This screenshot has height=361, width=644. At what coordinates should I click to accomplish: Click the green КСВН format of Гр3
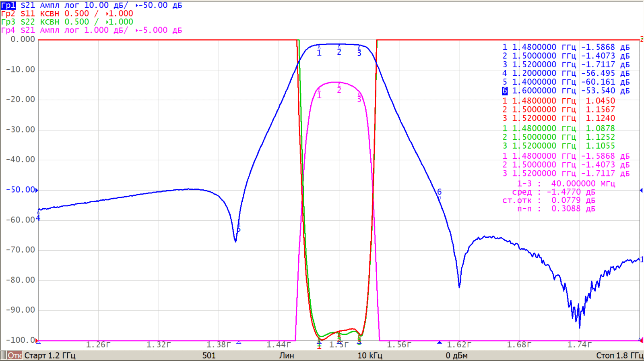click(50, 22)
